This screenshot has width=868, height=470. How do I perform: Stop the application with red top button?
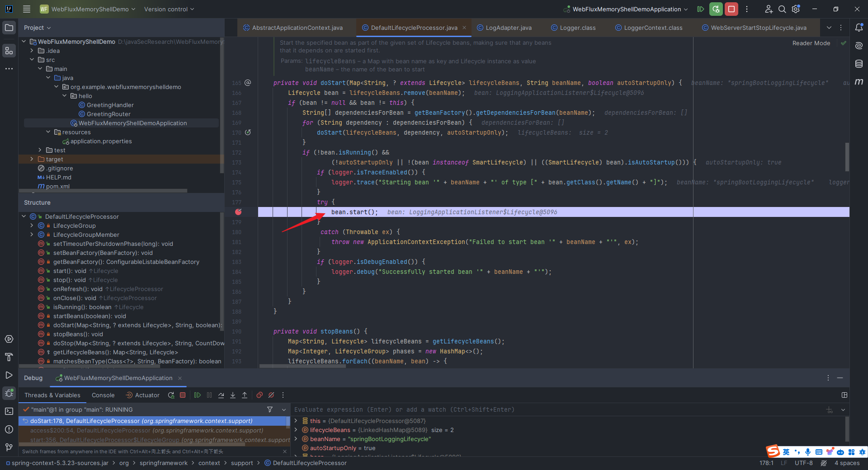click(x=731, y=9)
